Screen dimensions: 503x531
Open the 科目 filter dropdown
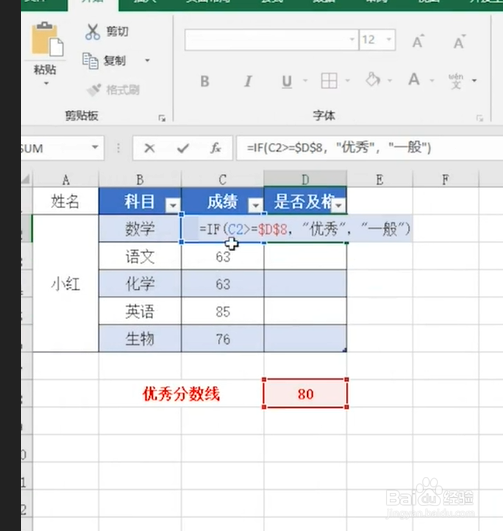173,206
